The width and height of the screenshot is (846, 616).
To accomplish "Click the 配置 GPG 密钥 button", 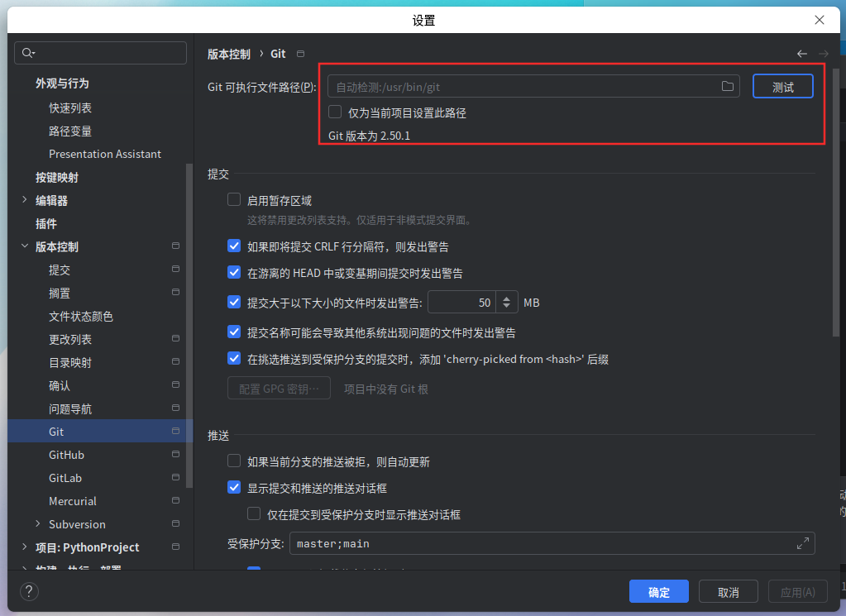I will 279,389.
